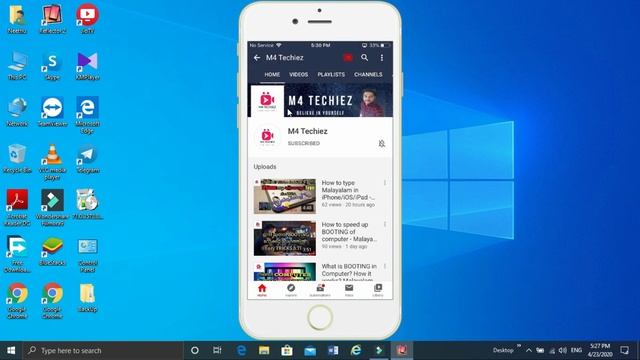Expand the system tray hidden icons arrow
The width and height of the screenshot is (640, 360).
529,350
